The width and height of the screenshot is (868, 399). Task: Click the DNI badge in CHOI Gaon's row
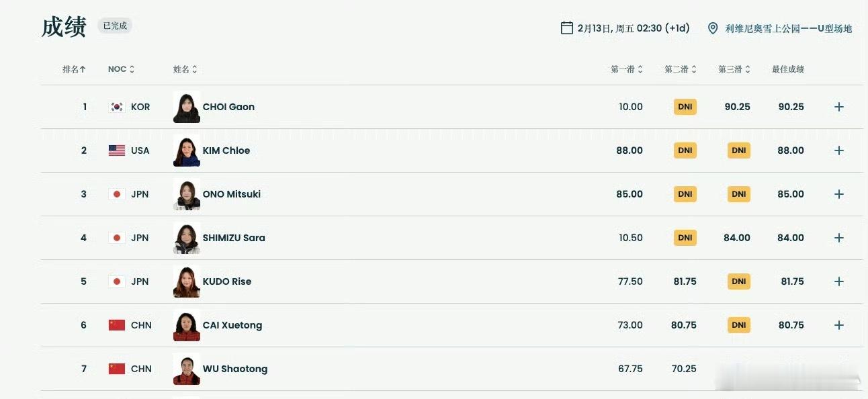click(x=685, y=107)
